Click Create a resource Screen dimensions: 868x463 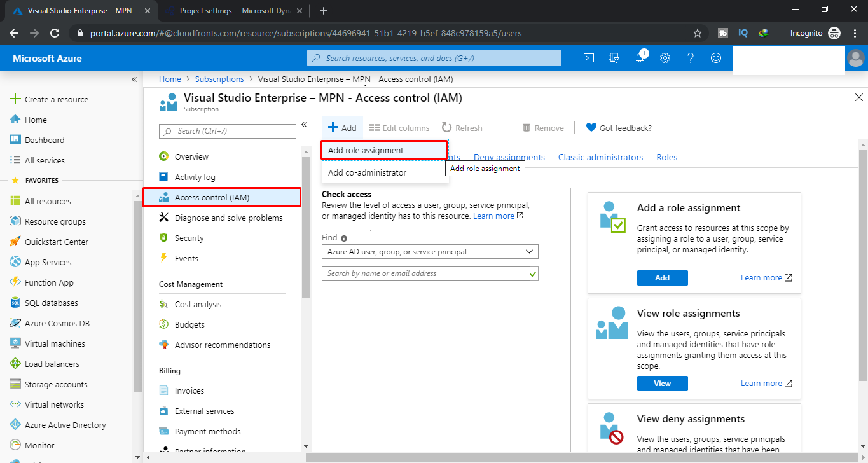(x=50, y=99)
